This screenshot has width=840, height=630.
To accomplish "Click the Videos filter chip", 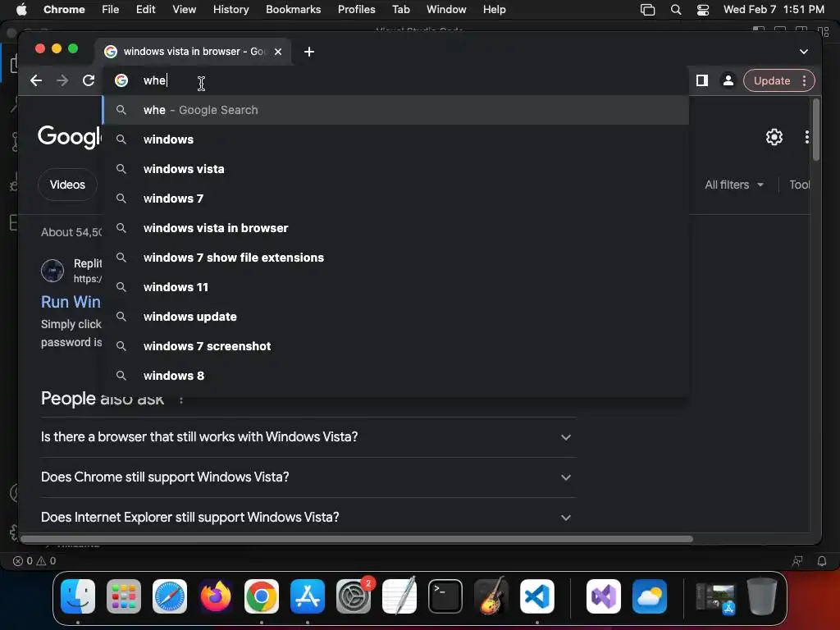I will (x=67, y=185).
